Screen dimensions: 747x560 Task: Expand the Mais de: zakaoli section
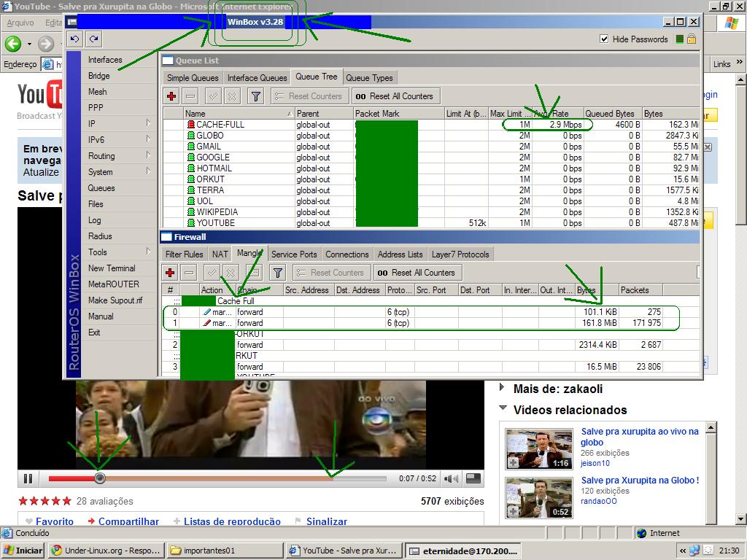pos(502,388)
